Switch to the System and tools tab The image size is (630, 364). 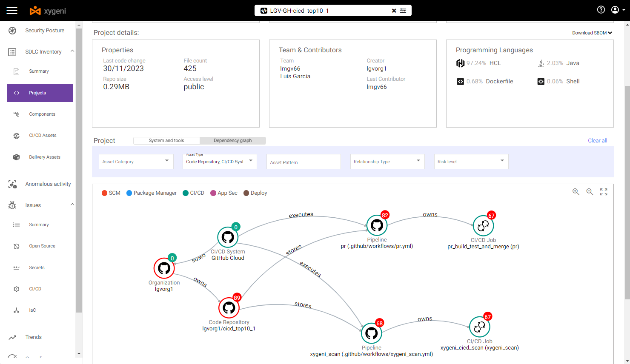(166, 140)
